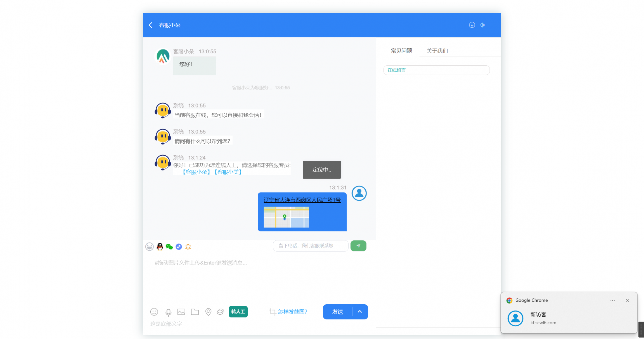Click the 辽宁省大连市西岗区人民广场1号 map thumbnail
This screenshot has width=644, height=339.
point(286,217)
